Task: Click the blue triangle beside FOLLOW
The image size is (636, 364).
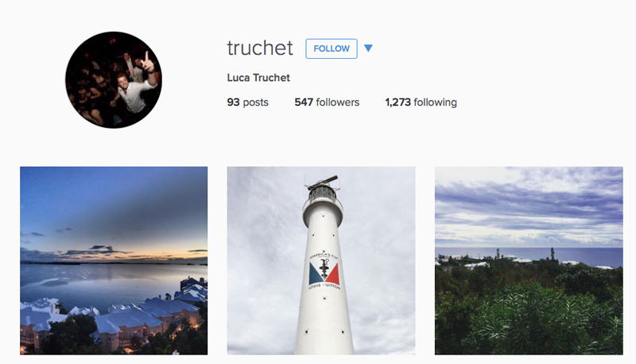Action: 368,48
